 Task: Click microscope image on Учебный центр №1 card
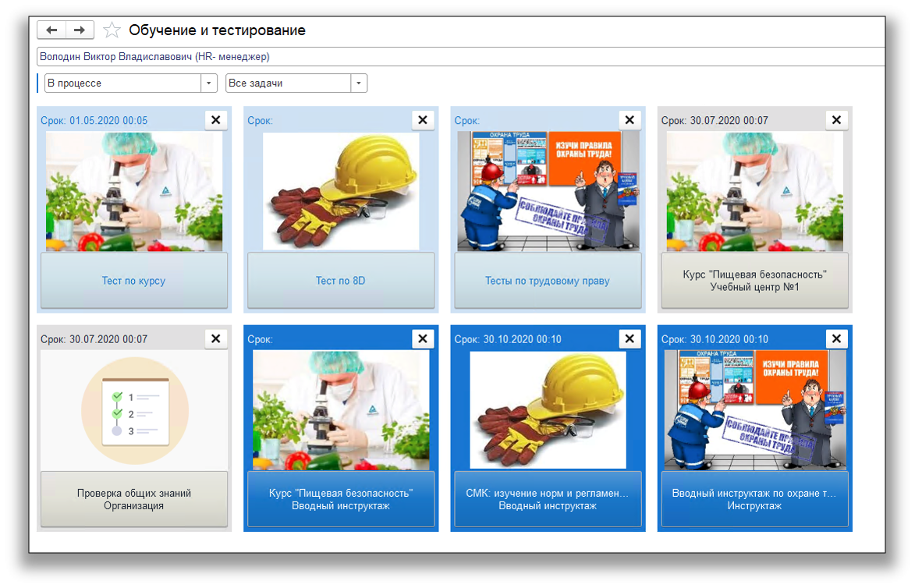point(754,191)
